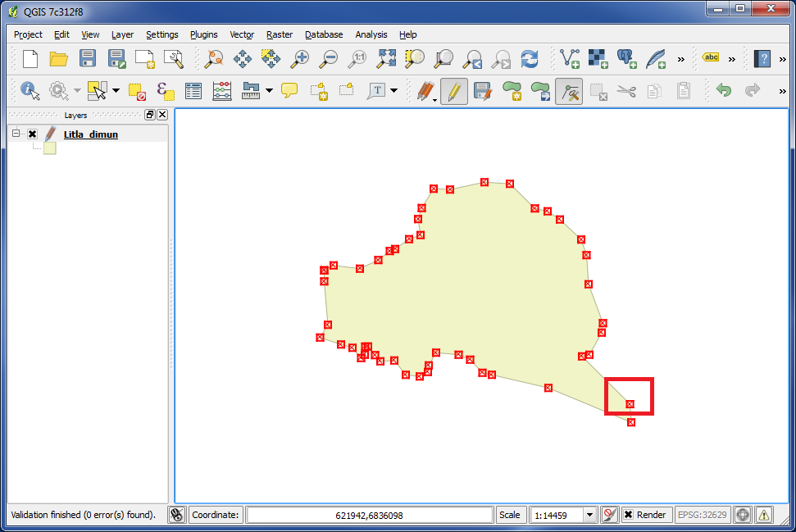Screen dimensions: 796x532
Task: Open the new print composer icon
Action: coord(144,59)
